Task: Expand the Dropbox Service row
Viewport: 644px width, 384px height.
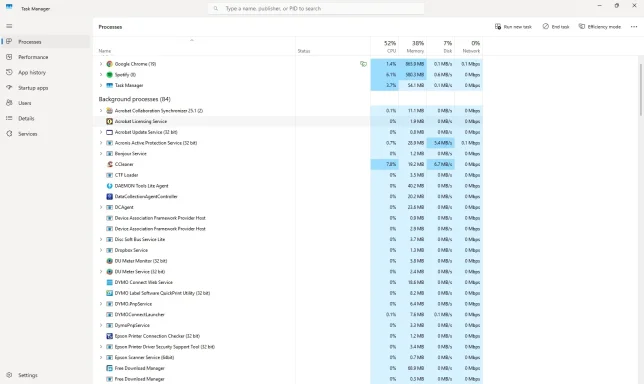Action: 101,250
